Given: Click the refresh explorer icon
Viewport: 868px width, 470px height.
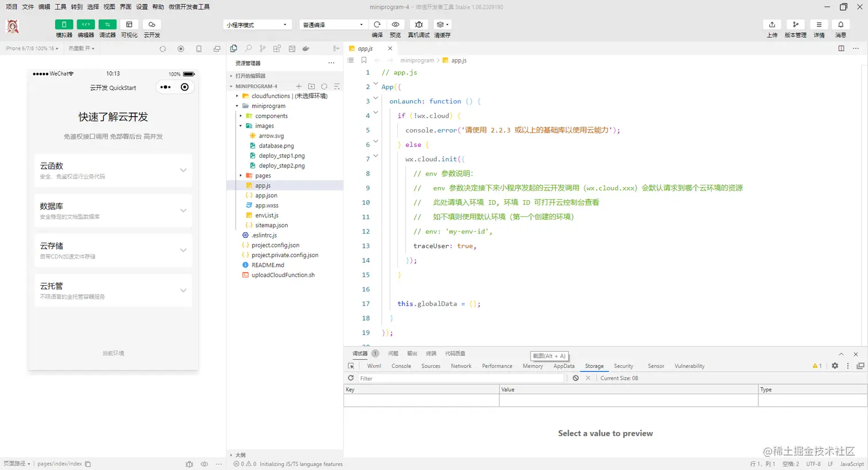Looking at the screenshot, I should pos(324,86).
